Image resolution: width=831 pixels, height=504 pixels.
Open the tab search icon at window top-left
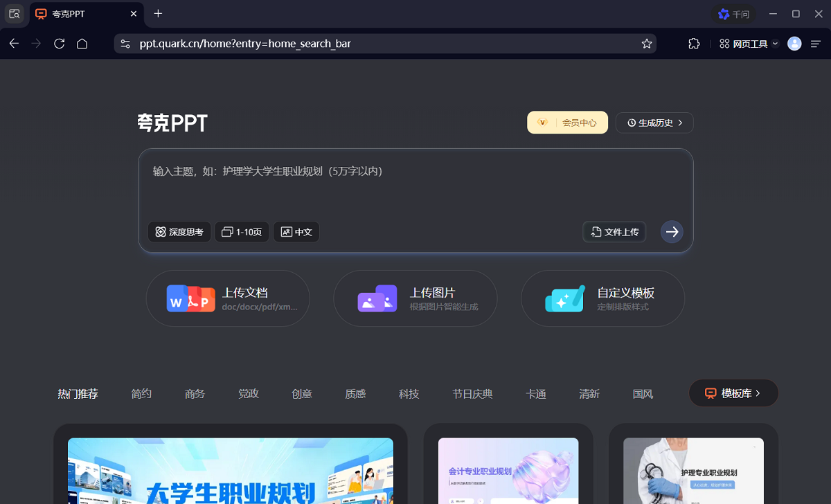pos(14,13)
